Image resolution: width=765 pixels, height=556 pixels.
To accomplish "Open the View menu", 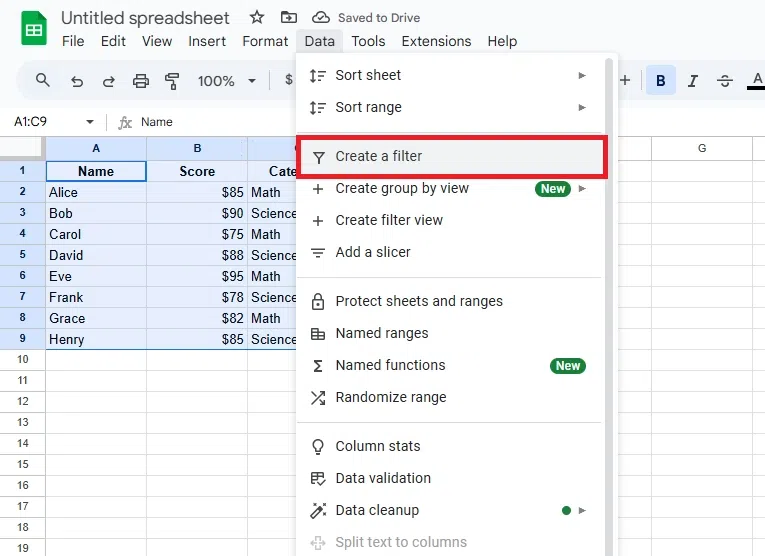I will (157, 41).
